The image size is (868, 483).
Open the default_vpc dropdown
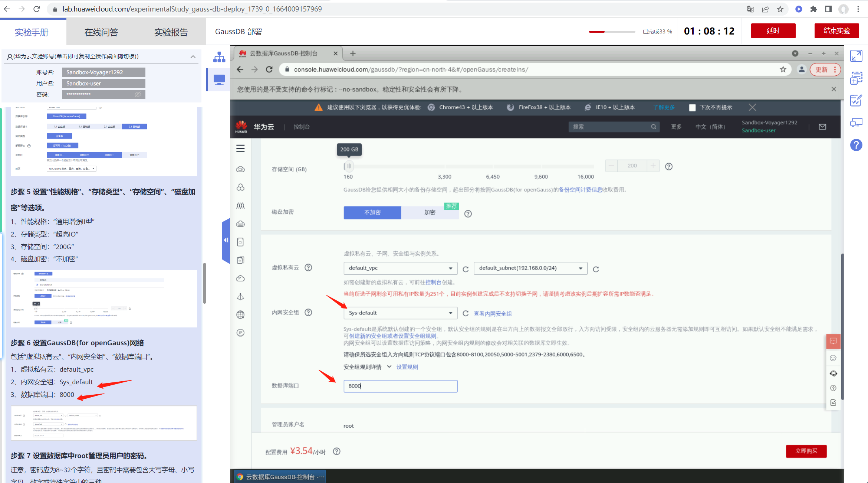400,268
